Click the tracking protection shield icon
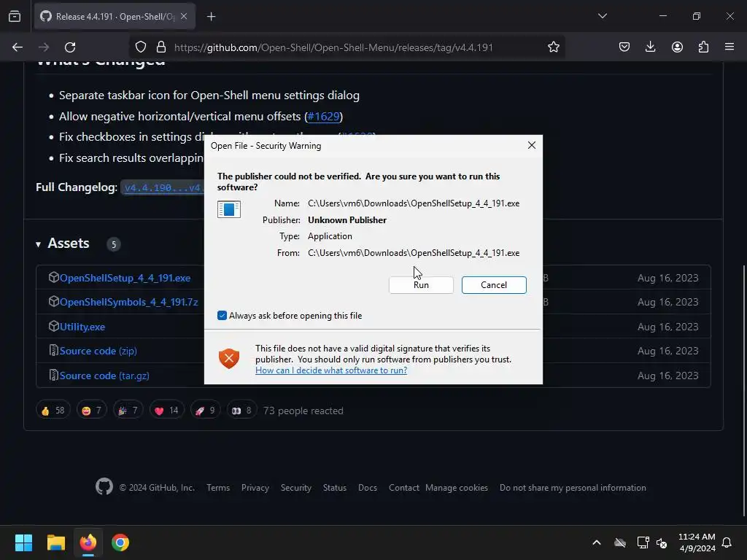 click(141, 47)
